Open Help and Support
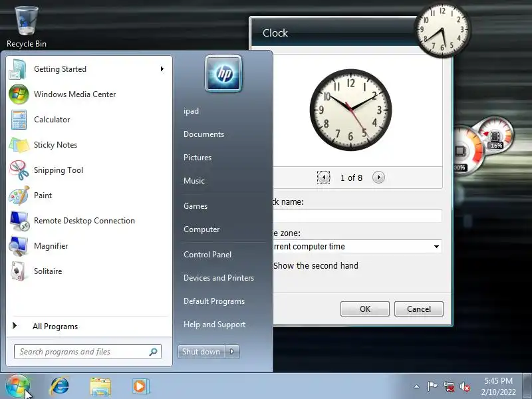The width and height of the screenshot is (532, 399). tap(214, 325)
